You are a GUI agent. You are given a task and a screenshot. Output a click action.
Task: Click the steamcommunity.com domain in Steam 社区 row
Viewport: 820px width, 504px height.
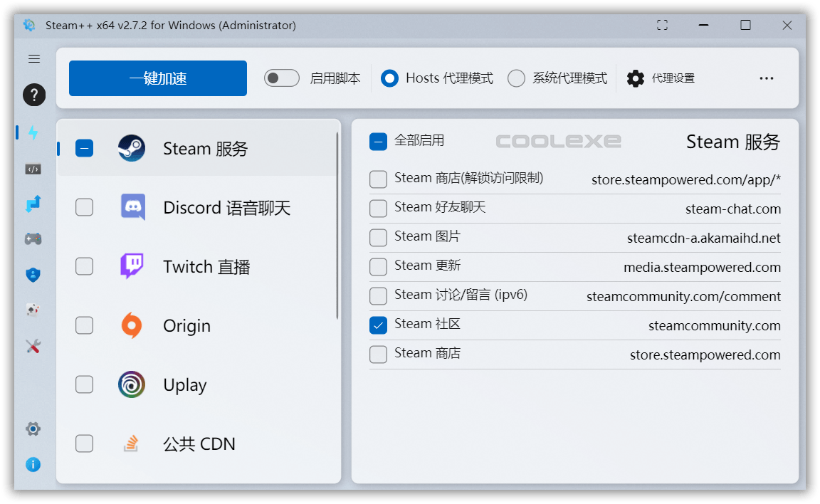coord(715,326)
